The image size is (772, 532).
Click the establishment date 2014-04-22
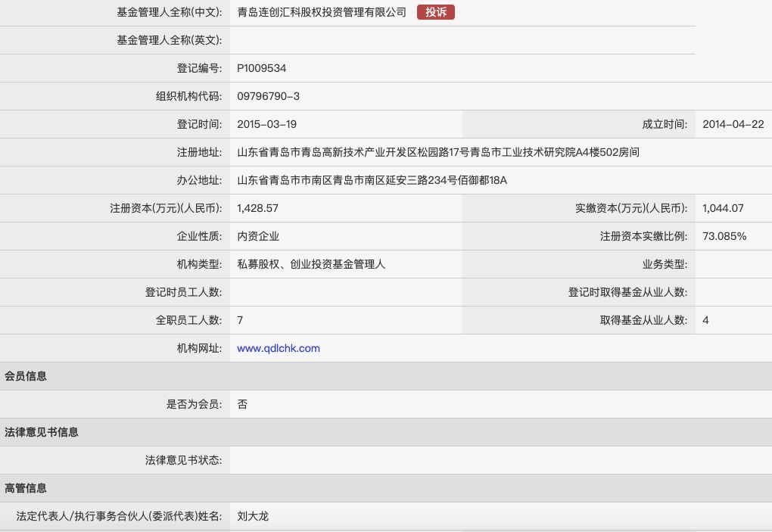coord(733,125)
